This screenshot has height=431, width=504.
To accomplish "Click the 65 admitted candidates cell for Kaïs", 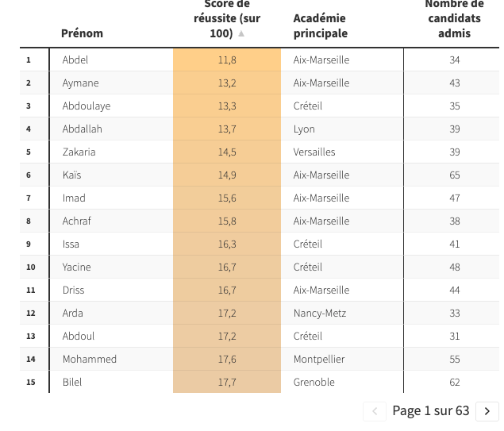I will coord(455,175).
